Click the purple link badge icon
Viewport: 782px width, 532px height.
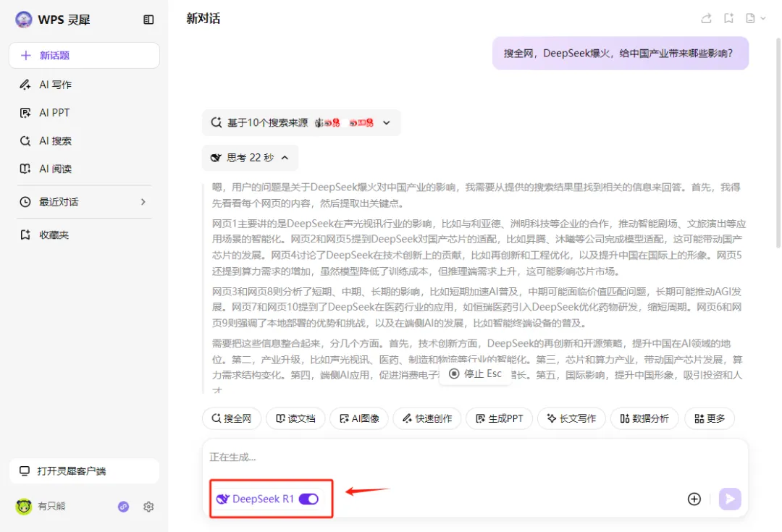click(123, 507)
